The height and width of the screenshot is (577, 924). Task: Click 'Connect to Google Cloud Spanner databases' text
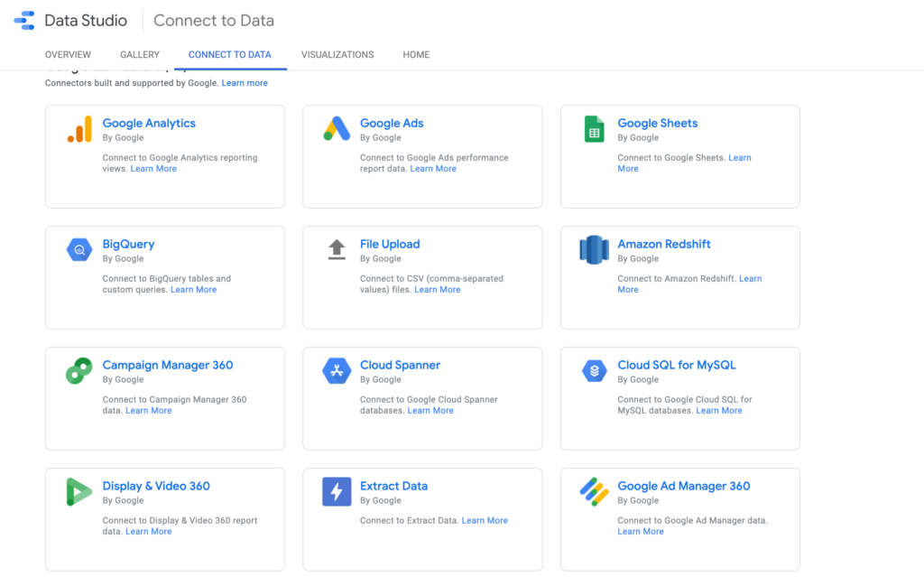coord(429,405)
